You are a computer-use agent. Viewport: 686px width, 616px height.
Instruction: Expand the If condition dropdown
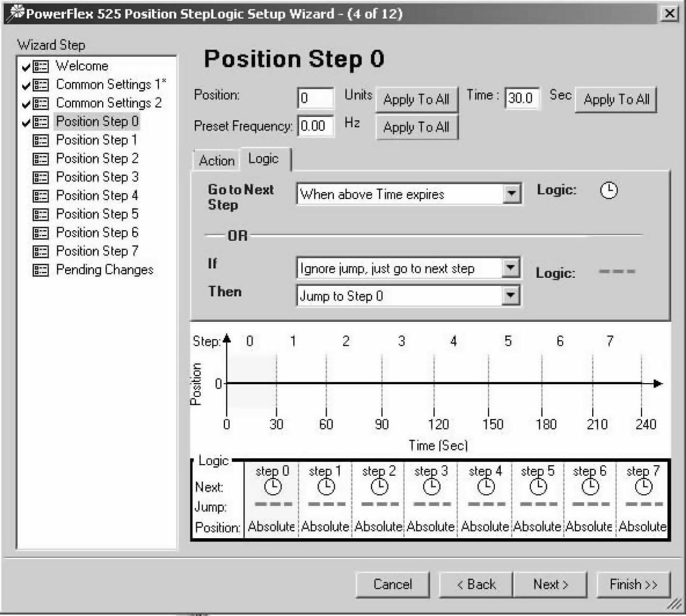510,268
